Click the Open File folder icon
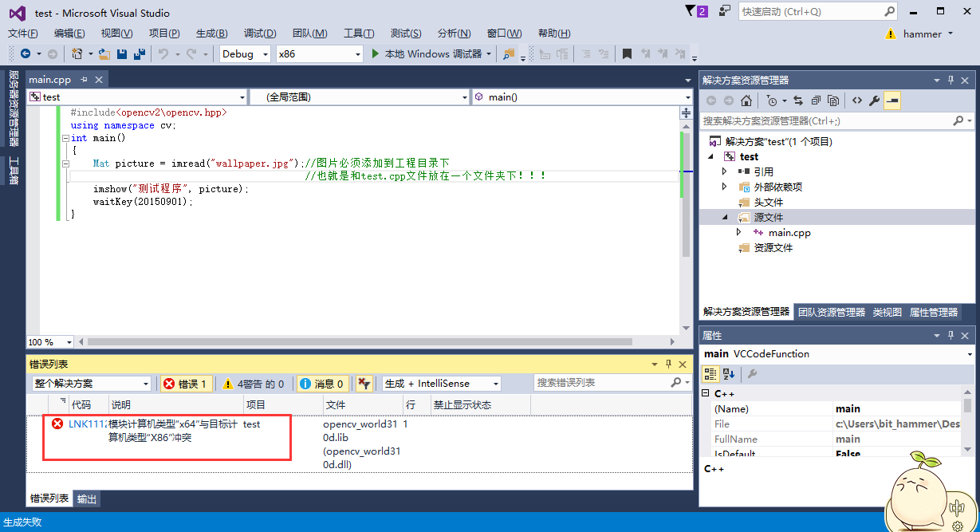Screen dimensions: 980x532 pyautogui.click(x=104, y=53)
